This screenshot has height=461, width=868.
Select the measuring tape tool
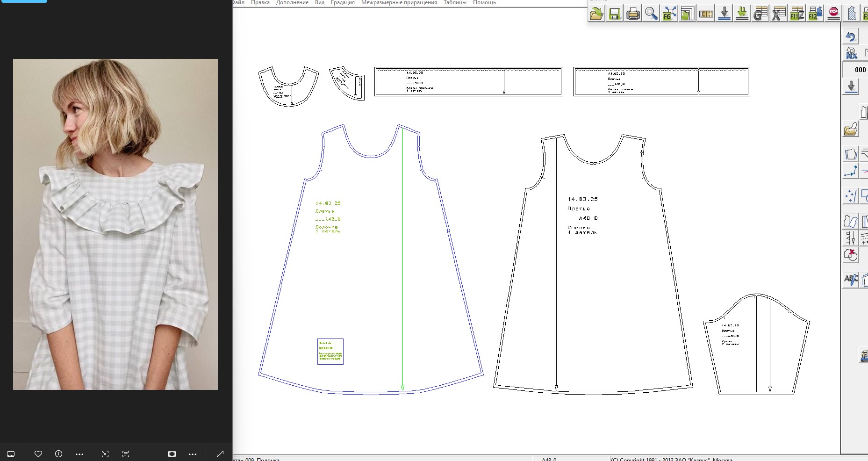point(706,14)
